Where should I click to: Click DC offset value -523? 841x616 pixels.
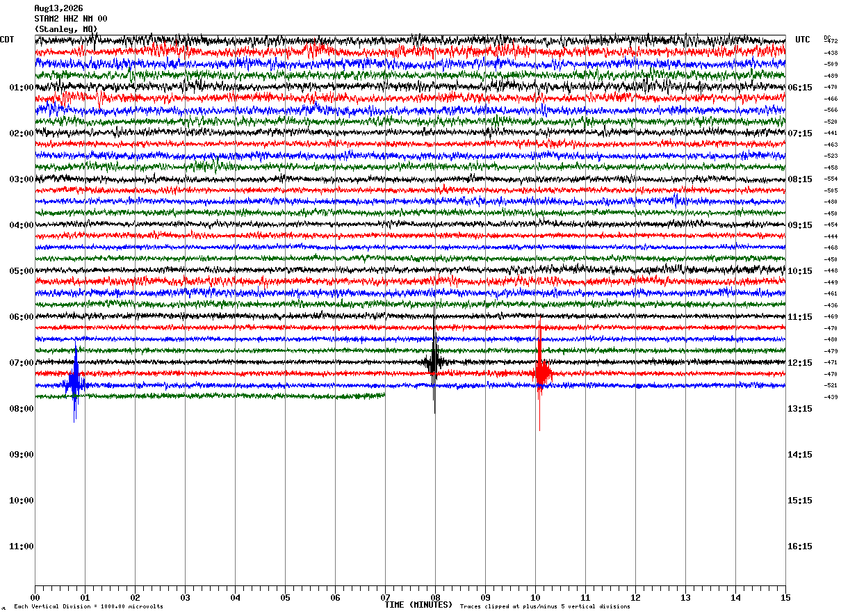click(831, 156)
